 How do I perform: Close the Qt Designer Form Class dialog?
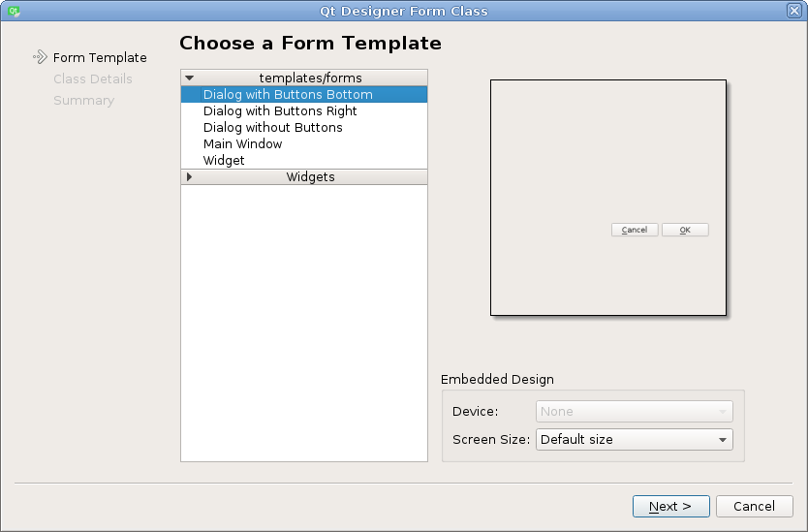pos(794,11)
